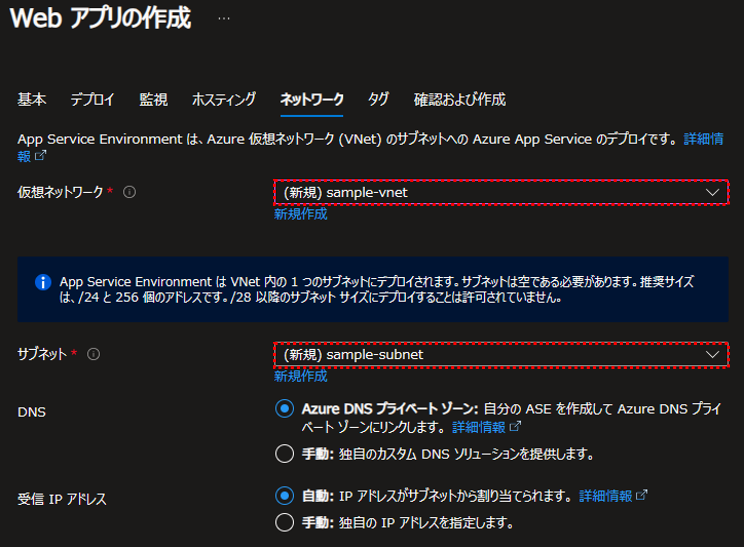
Task: Open the サブネット dropdown showing sample-subnet
Action: [x=501, y=354]
